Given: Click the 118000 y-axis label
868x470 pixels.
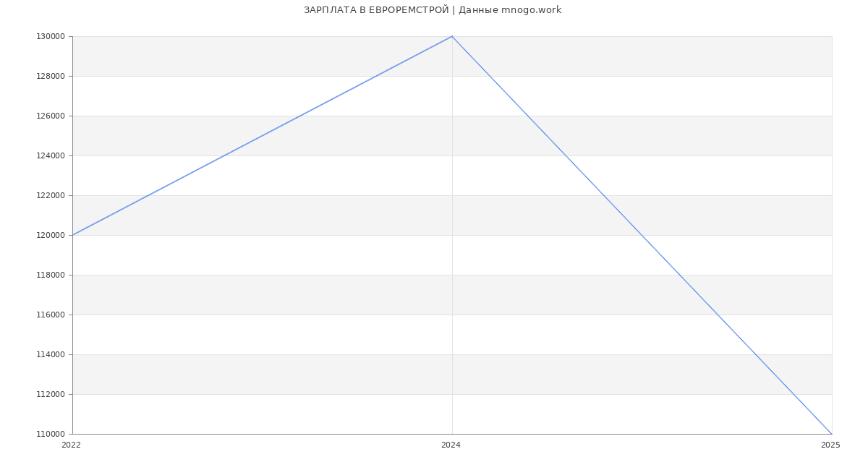Looking at the screenshot, I should tap(51, 275).
